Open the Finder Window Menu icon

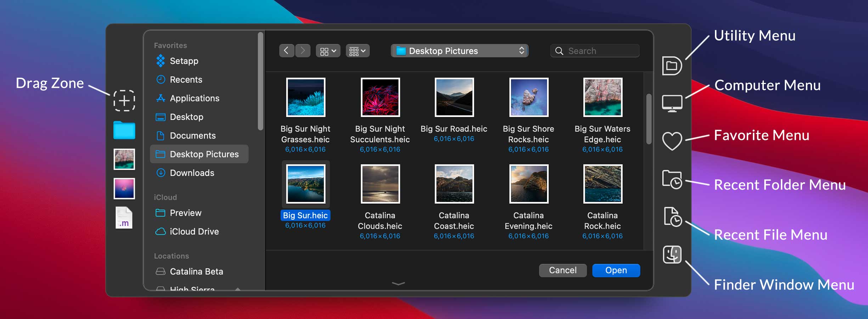[672, 254]
